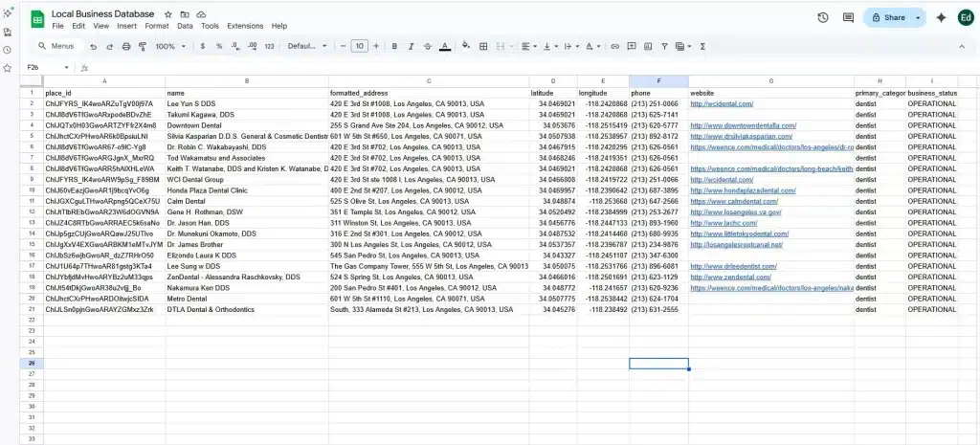This screenshot has height=445, width=980.
Task: Open the fill color picker
Action: pyautogui.click(x=466, y=46)
